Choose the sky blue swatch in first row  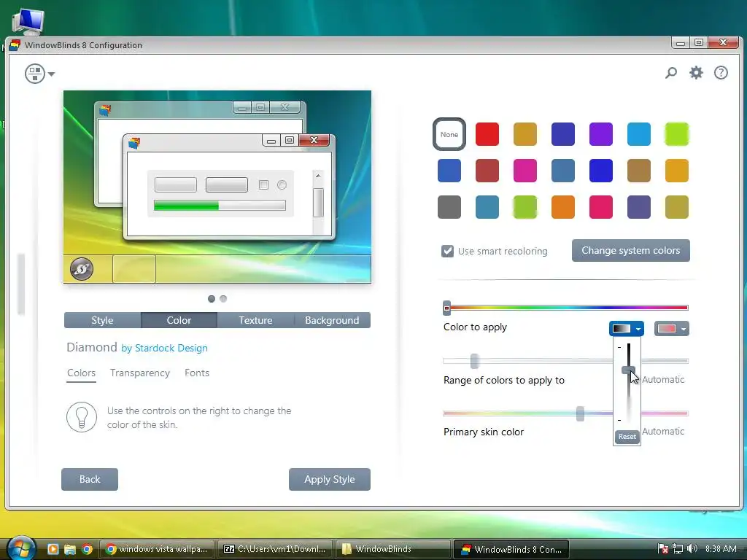tap(639, 134)
